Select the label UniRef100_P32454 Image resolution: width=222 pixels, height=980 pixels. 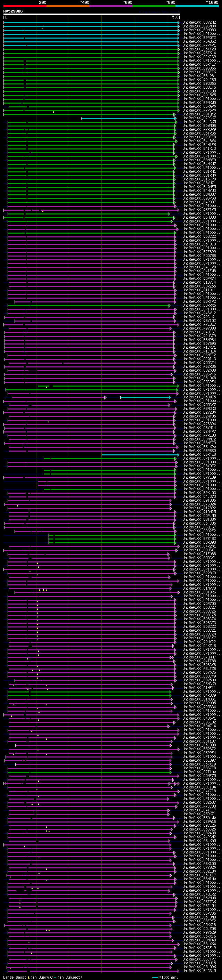tap(199, 906)
